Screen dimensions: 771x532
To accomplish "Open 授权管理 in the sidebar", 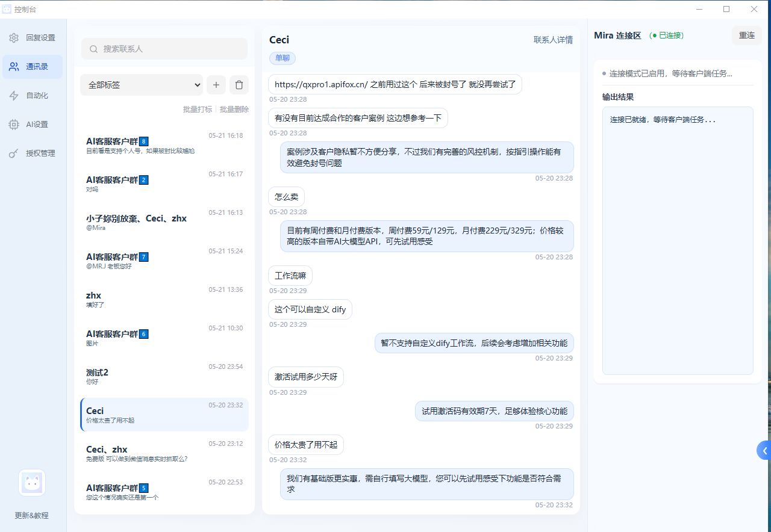I will click(x=33, y=153).
